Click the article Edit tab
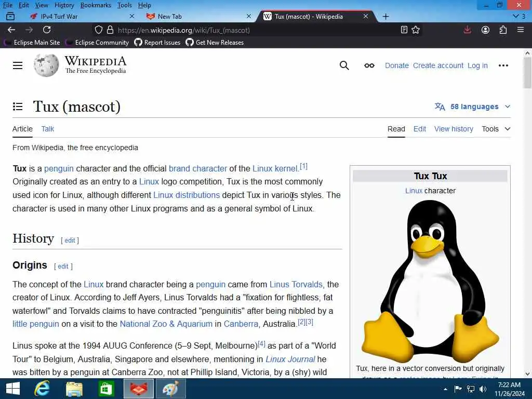This screenshot has height=399, width=532. click(419, 129)
